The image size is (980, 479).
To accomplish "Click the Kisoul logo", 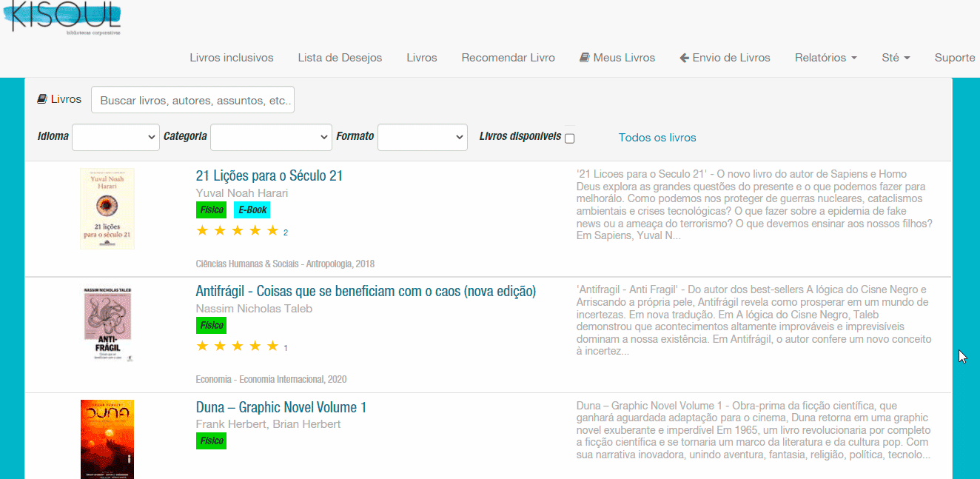I will point(63,17).
